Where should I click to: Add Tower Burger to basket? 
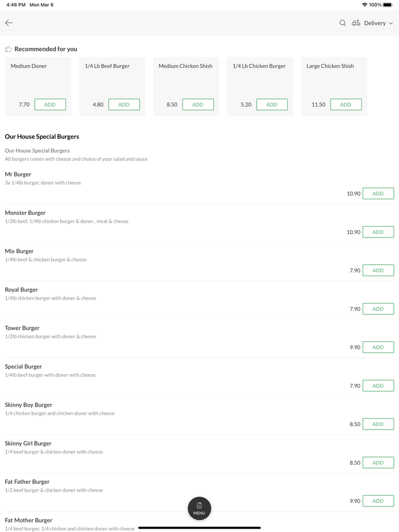[378, 347]
